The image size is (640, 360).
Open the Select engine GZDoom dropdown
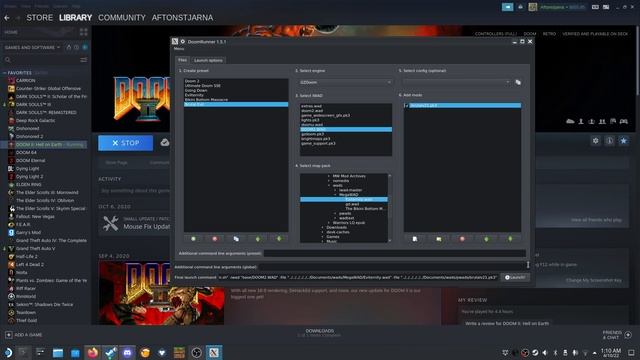(x=346, y=82)
